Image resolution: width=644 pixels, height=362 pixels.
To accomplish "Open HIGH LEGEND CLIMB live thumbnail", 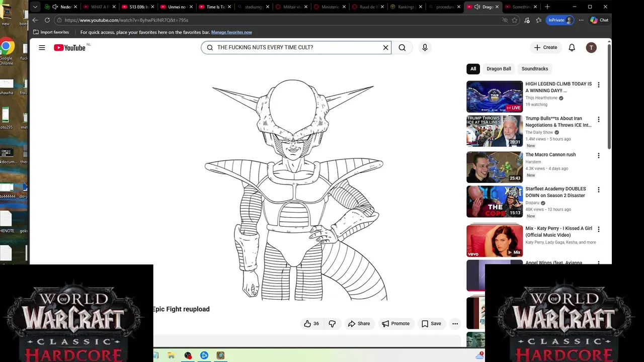I will point(495,97).
